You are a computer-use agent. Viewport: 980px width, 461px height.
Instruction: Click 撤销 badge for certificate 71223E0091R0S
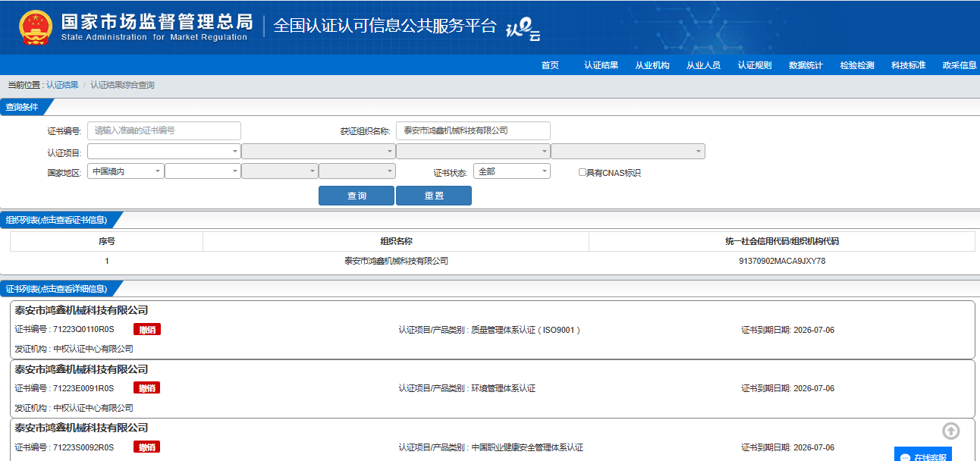click(147, 388)
